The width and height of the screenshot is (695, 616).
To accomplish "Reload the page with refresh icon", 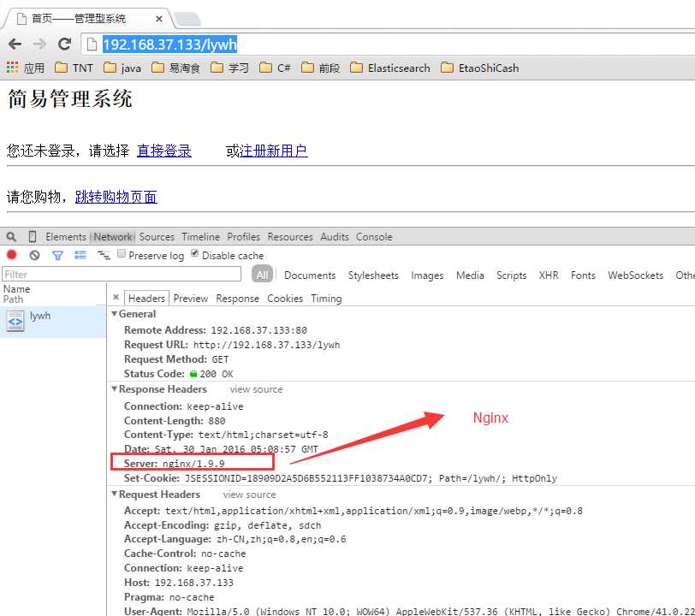I will coord(65,44).
